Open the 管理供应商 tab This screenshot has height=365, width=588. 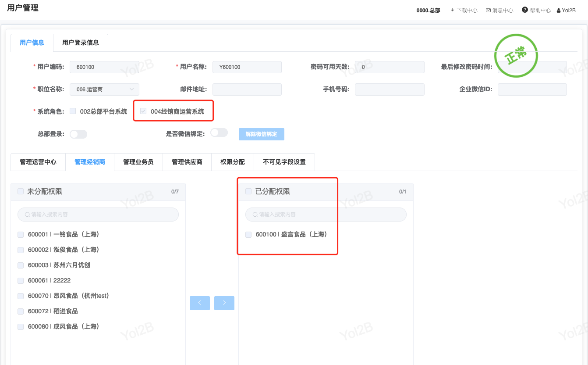(x=187, y=162)
